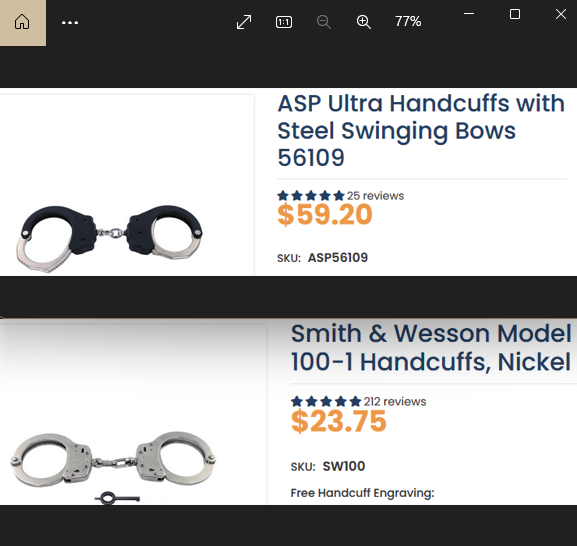Minimize the image viewer window

[x=469, y=14]
